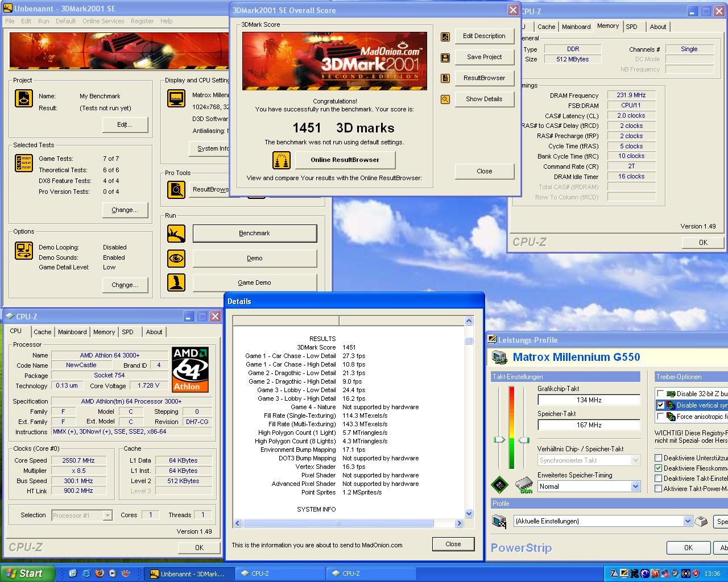728x582 pixels.
Task: Click the Benchmark button
Action: click(x=255, y=234)
